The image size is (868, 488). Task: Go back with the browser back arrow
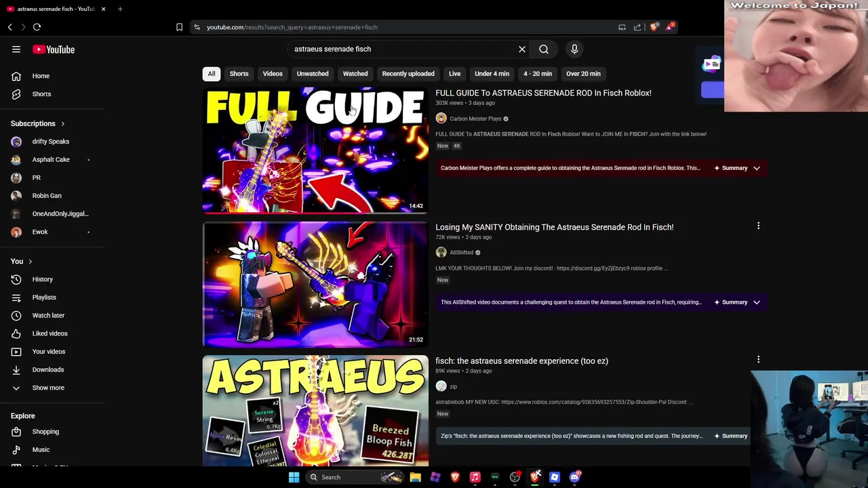tap(10, 27)
